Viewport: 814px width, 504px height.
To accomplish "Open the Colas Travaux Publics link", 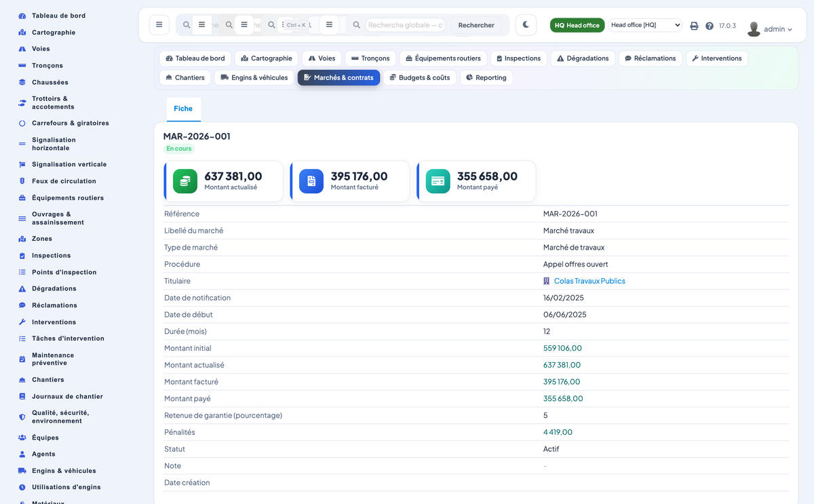I will pos(589,281).
